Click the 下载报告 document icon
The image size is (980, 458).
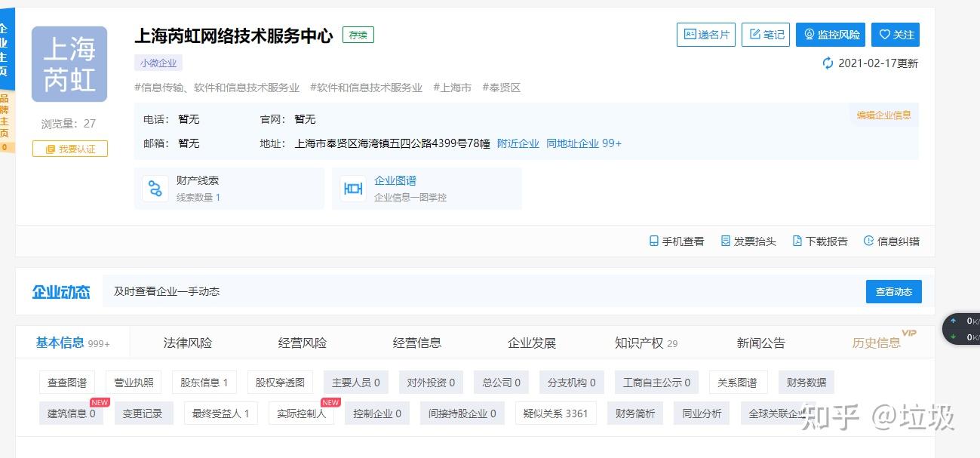[x=797, y=241]
